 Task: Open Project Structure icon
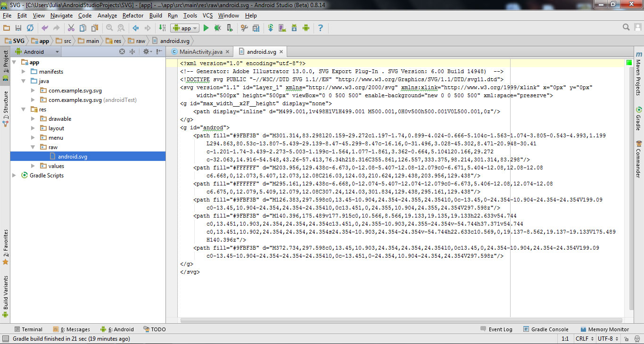coord(256,28)
